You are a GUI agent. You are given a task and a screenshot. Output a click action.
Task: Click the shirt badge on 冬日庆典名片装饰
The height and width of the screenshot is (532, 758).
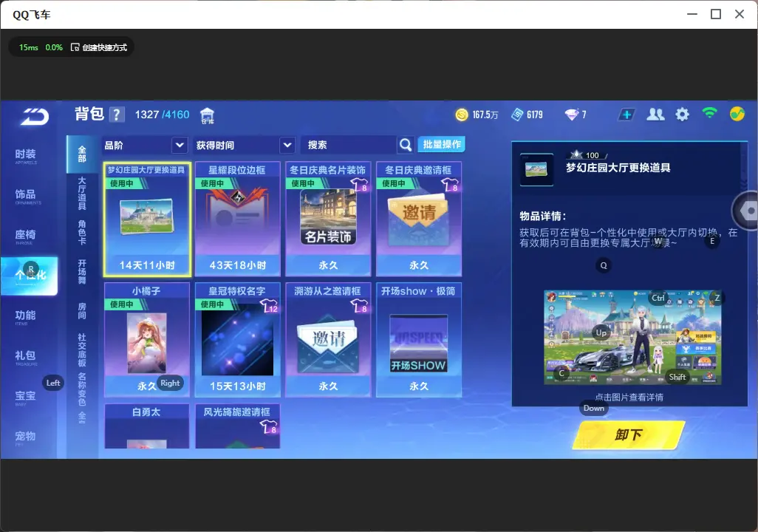tap(360, 185)
